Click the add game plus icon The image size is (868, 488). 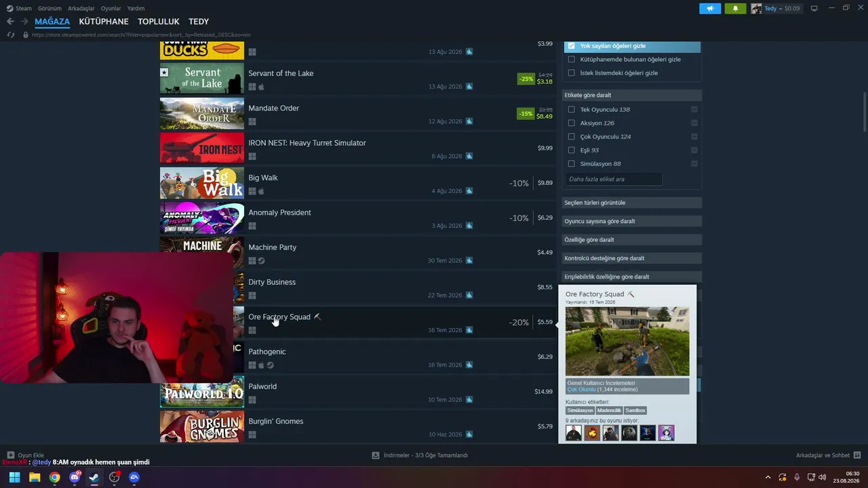(11, 455)
